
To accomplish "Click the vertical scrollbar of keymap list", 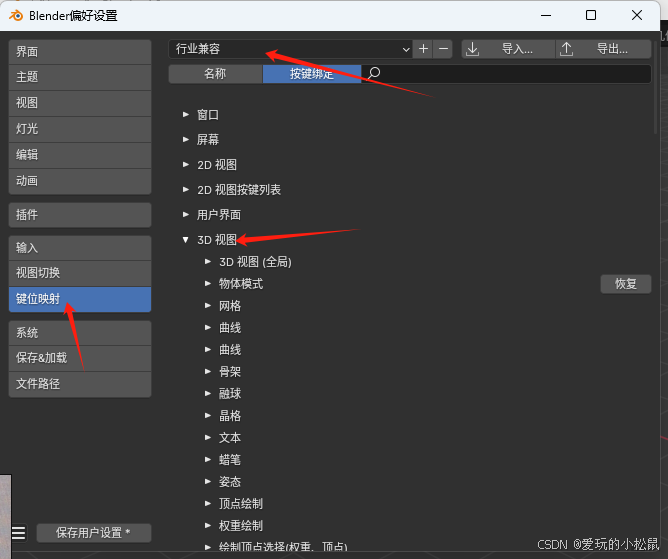I will 656,87.
